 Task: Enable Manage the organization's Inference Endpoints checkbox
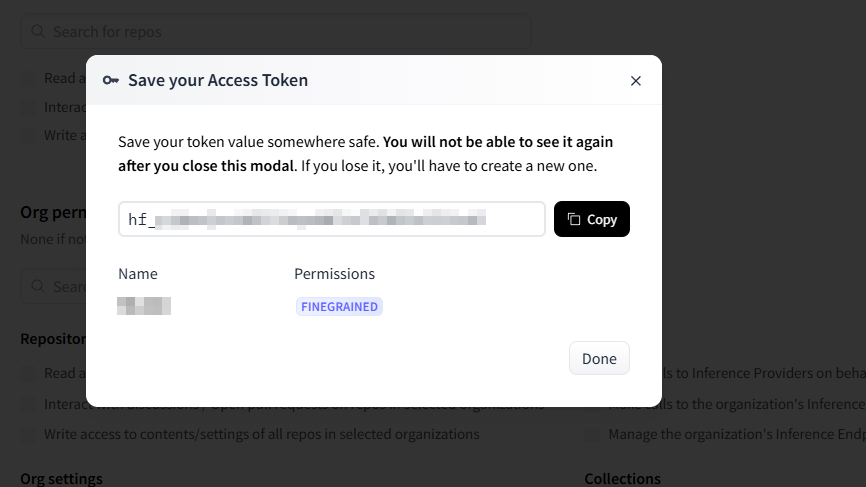(x=593, y=435)
